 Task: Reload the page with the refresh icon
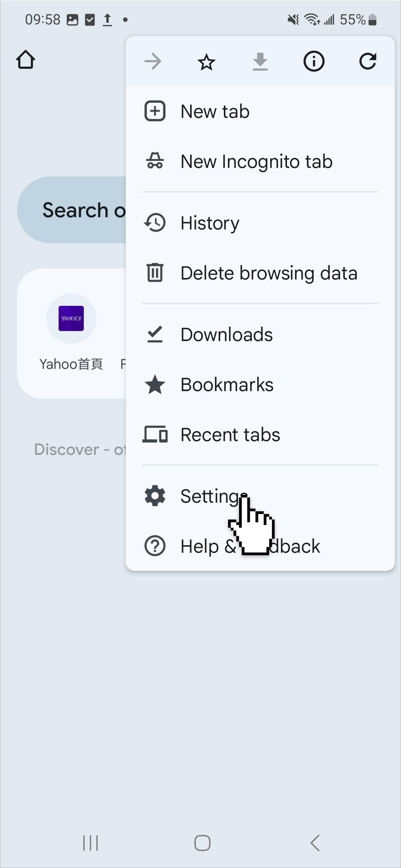(368, 61)
